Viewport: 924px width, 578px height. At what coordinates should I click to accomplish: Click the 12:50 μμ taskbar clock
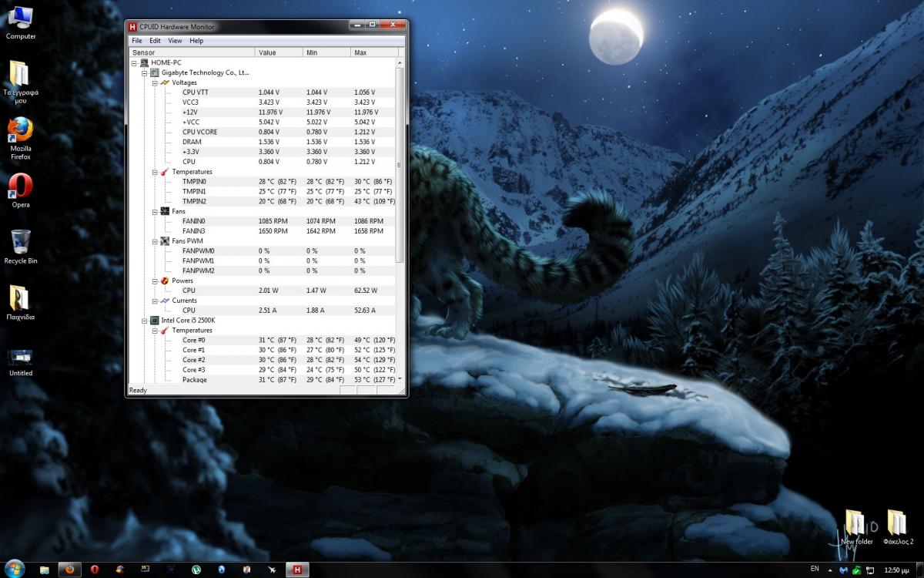coord(896,570)
